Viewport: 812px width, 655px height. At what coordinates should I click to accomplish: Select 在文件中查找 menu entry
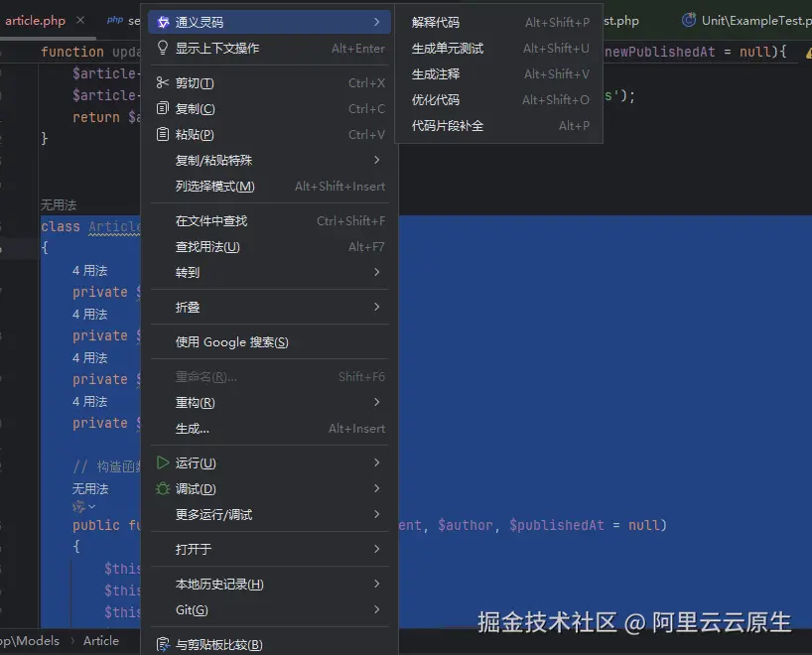269,221
